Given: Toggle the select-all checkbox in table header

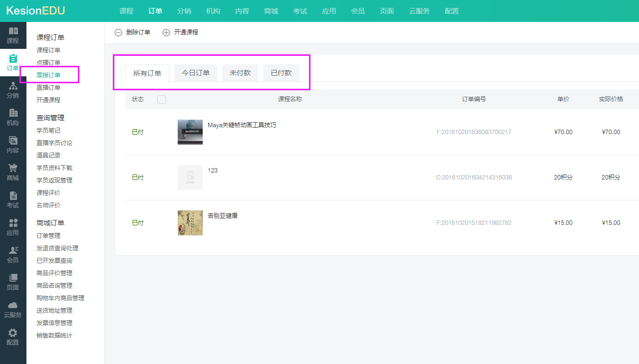Looking at the screenshot, I should click(161, 99).
